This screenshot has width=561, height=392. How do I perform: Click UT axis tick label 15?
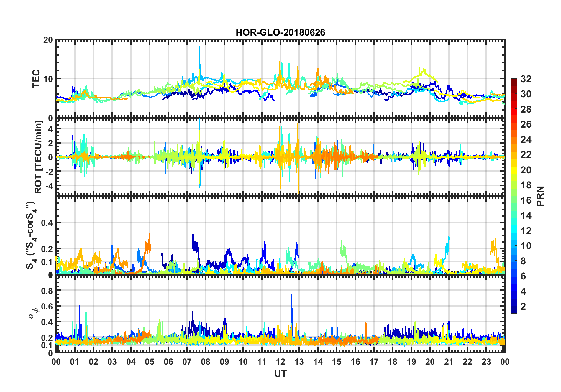[337, 362]
